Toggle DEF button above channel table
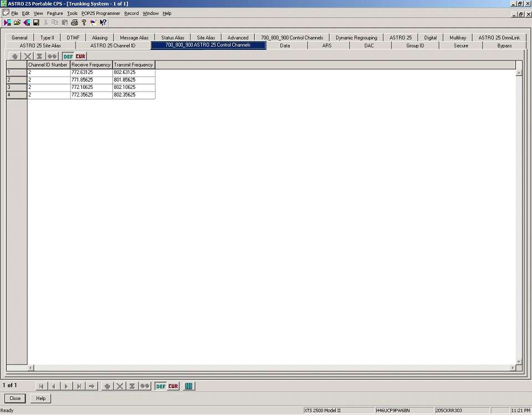Viewport: 532px width, 415px height. pos(68,56)
